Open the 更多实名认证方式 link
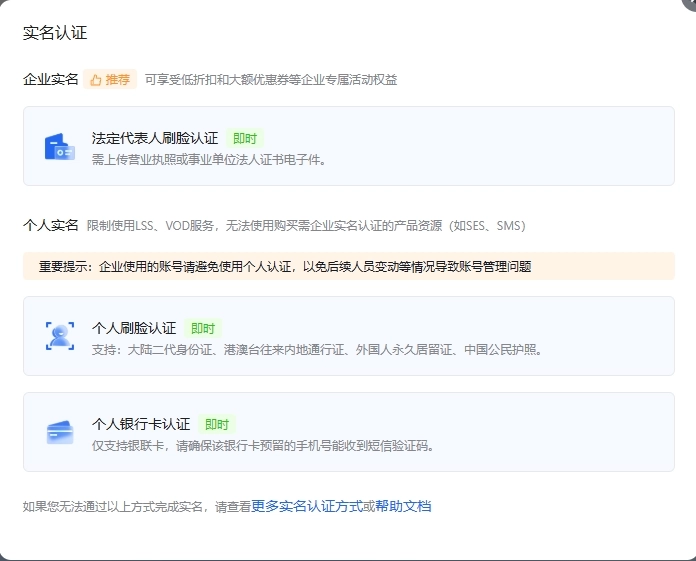 pyautogui.click(x=307, y=506)
